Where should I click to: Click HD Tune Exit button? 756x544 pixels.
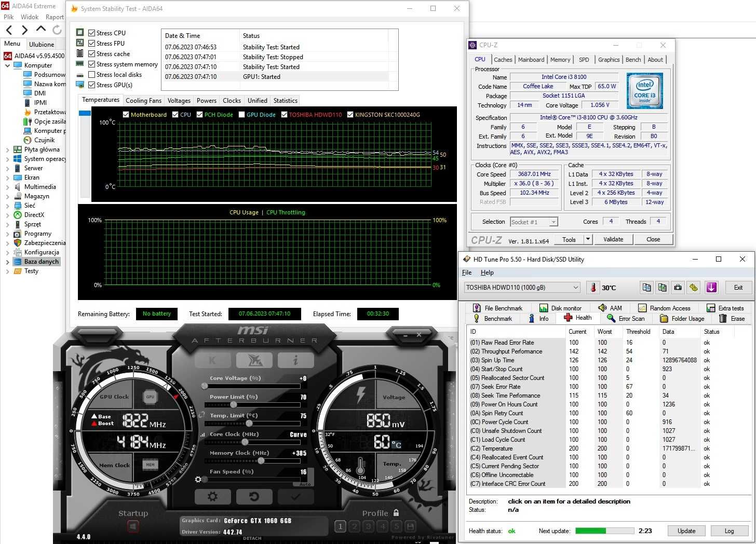[738, 288]
